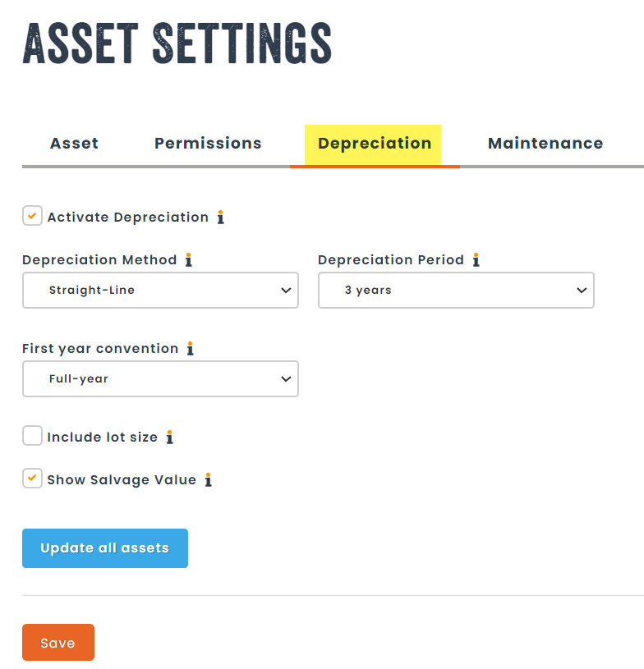Expand the Depreciation Period dropdown

[456, 291]
